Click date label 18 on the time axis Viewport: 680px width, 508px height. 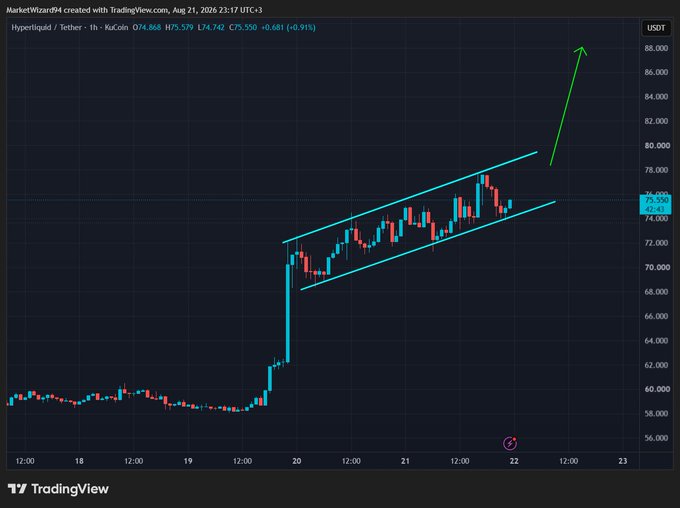79,461
